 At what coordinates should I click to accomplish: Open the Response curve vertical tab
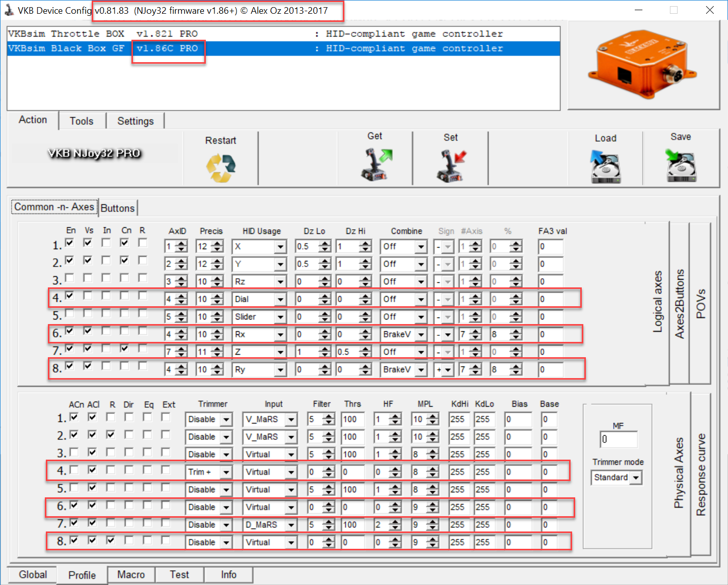coord(701,474)
